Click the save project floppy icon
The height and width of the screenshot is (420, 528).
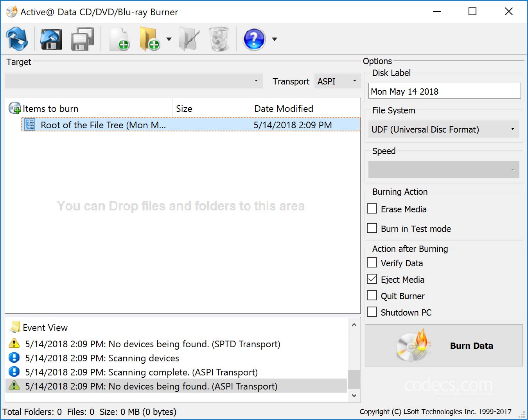click(x=83, y=39)
